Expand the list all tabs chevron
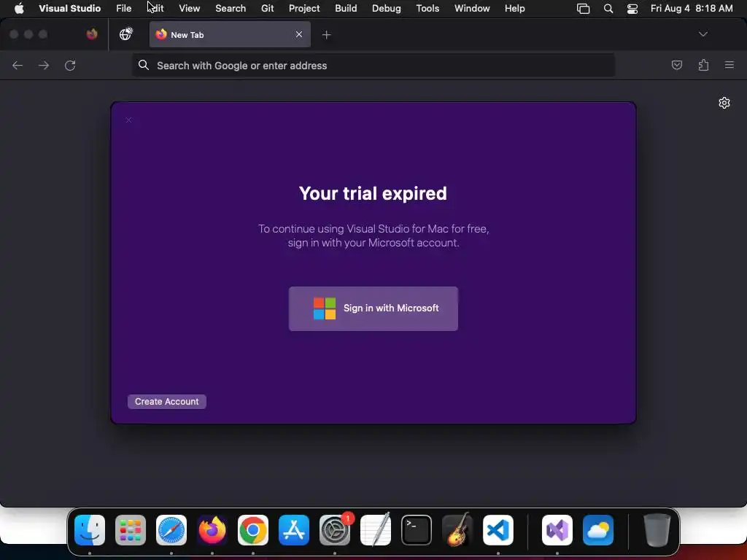This screenshot has width=747, height=560. coord(703,34)
